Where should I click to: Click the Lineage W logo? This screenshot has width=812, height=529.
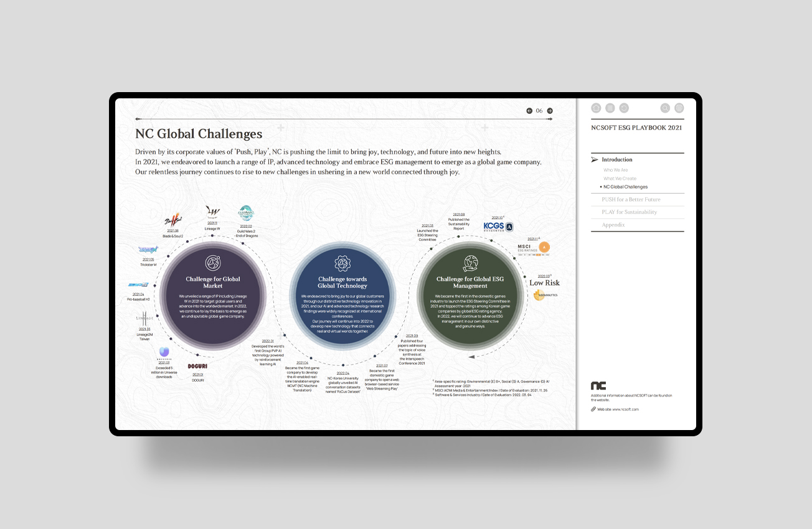point(212,212)
